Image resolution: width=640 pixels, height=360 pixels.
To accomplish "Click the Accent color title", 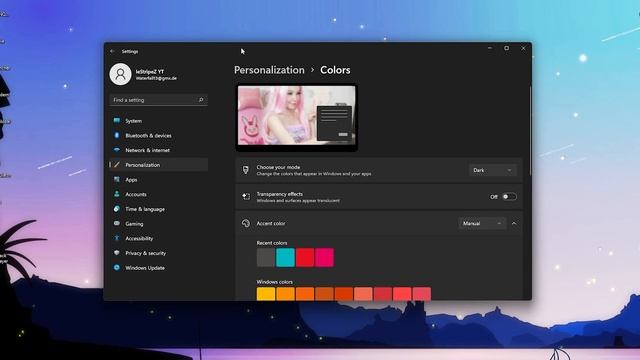I will pos(271,223).
